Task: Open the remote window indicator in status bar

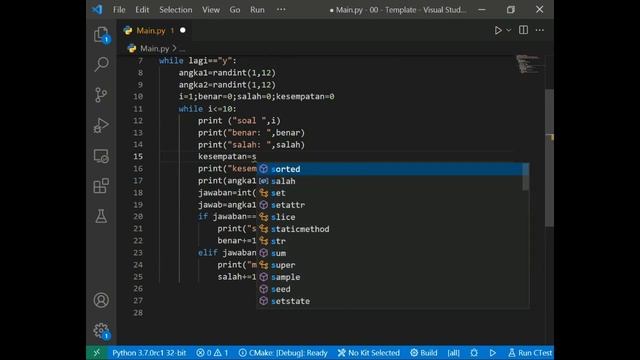Action: pos(97,353)
